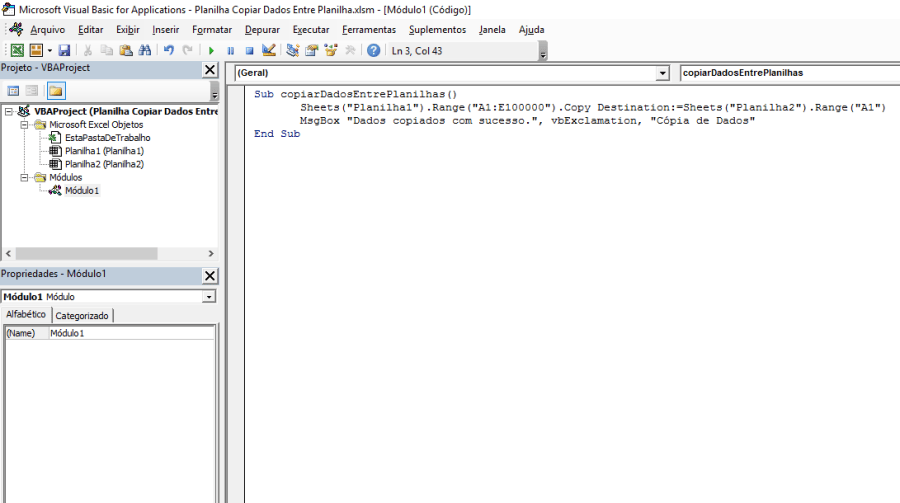The height and width of the screenshot is (503, 900).
Task: Collapse the VBAProject root node
Action: [9, 111]
